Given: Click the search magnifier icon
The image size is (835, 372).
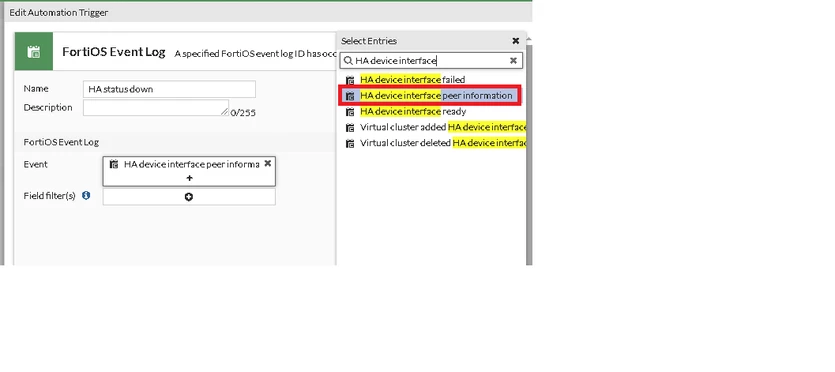Looking at the screenshot, I should click(x=348, y=61).
